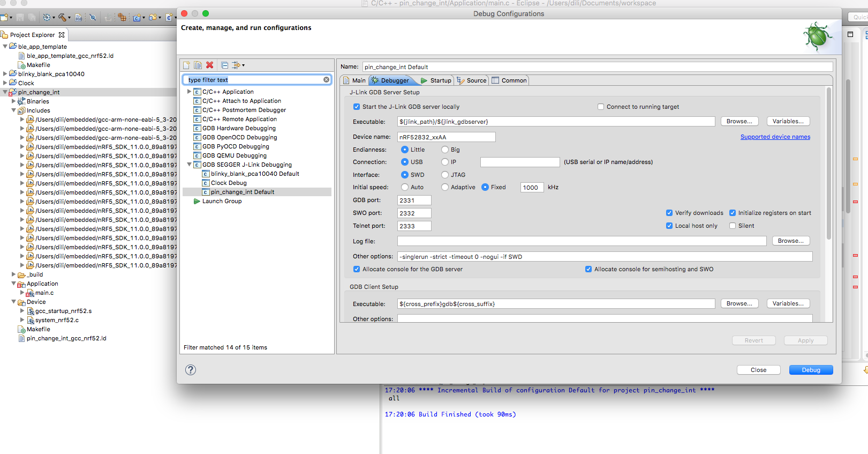Select the Debugger tab
This screenshot has width=868, height=454.
(392, 80)
